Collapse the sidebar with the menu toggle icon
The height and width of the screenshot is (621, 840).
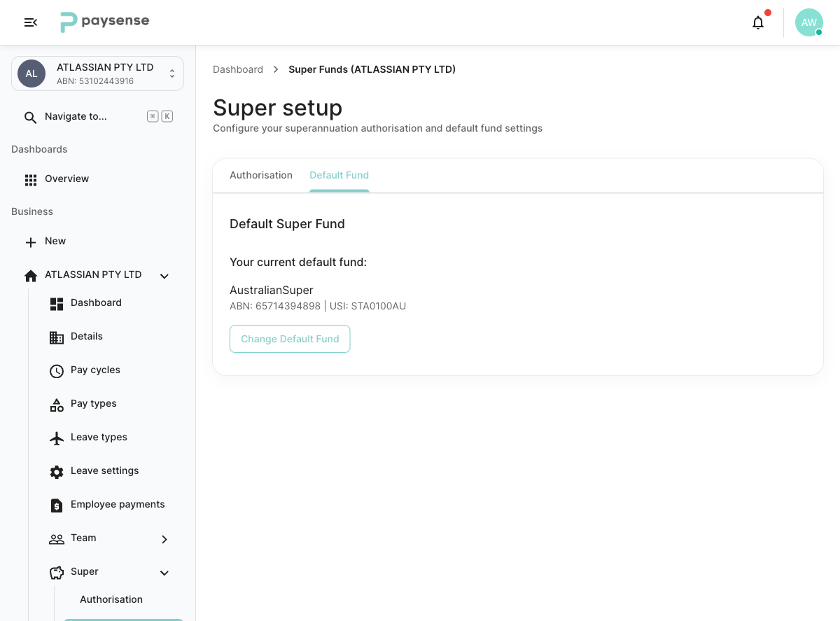pyautogui.click(x=30, y=22)
